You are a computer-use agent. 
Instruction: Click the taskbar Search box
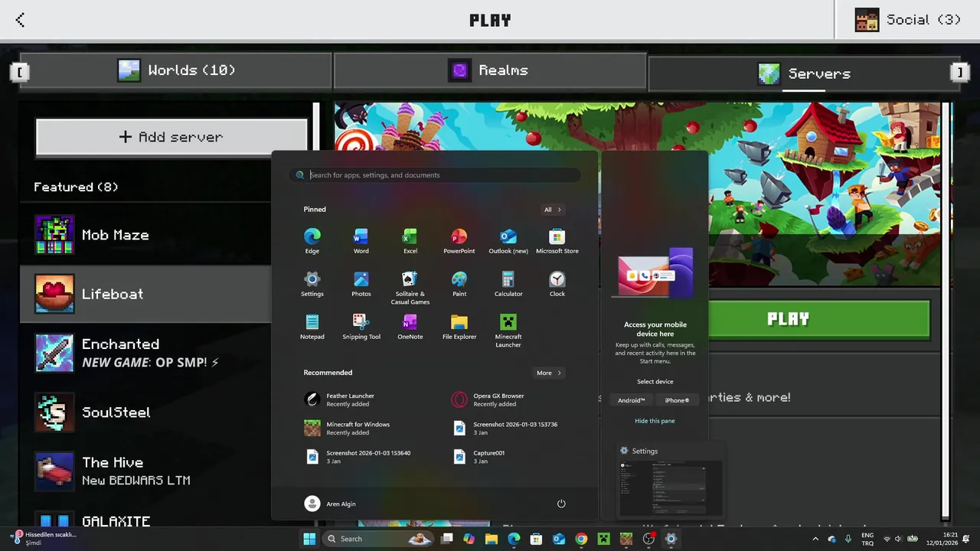point(377,539)
